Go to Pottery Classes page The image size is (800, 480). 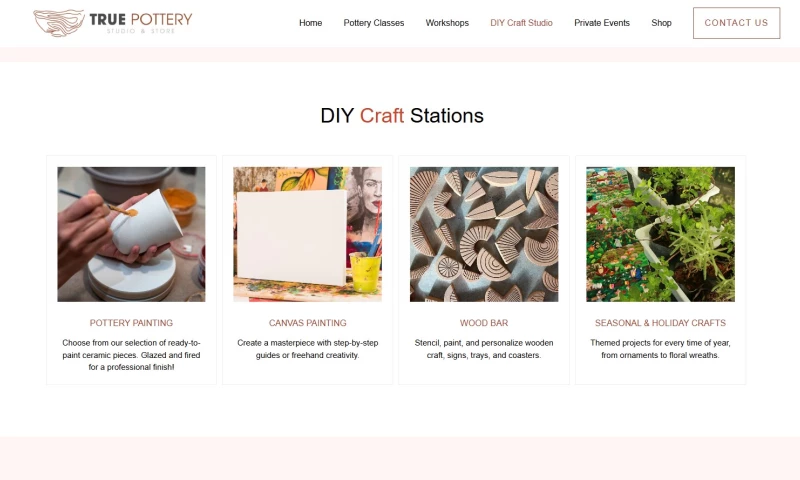tap(373, 23)
